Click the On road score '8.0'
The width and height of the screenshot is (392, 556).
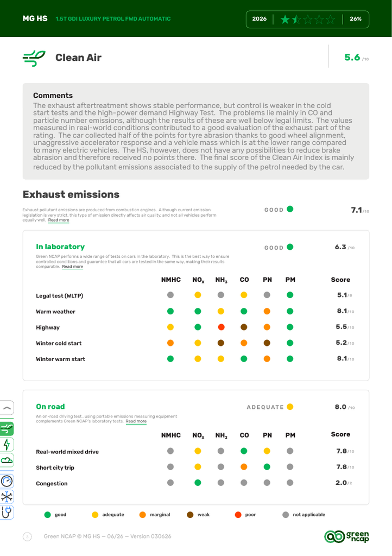tap(340, 407)
